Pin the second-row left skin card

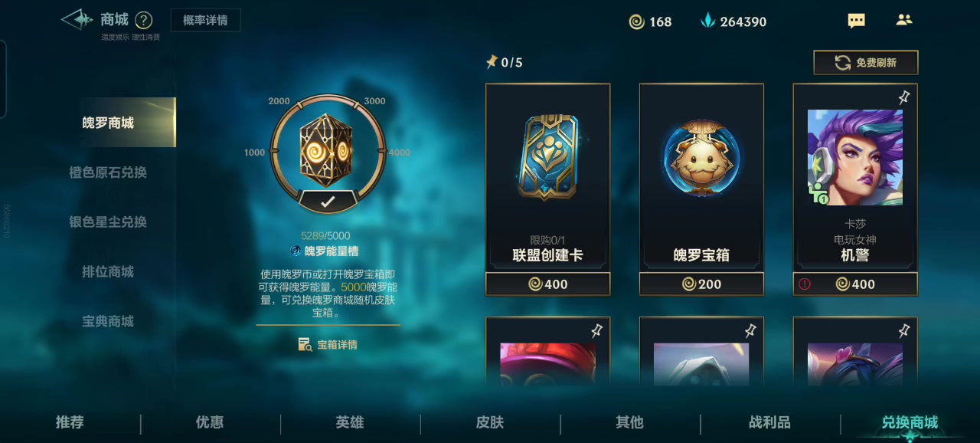597,330
